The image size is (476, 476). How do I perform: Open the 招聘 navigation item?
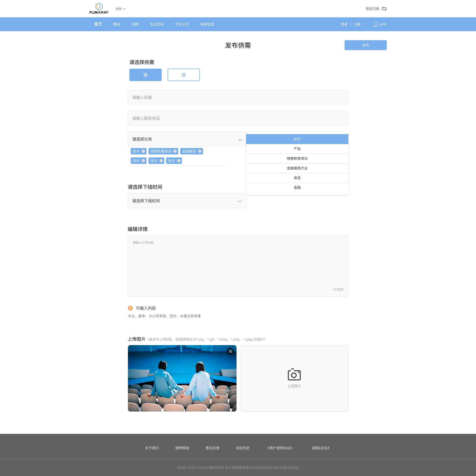(x=135, y=24)
